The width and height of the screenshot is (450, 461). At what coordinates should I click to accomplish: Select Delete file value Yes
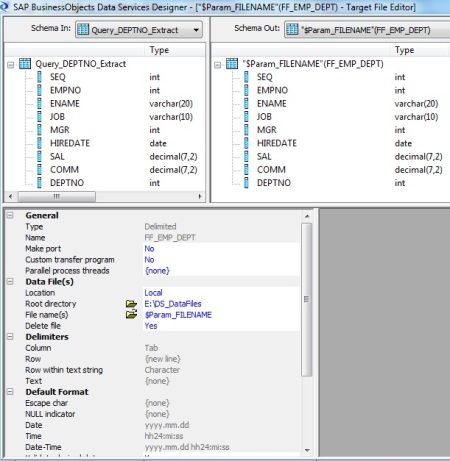(221, 326)
